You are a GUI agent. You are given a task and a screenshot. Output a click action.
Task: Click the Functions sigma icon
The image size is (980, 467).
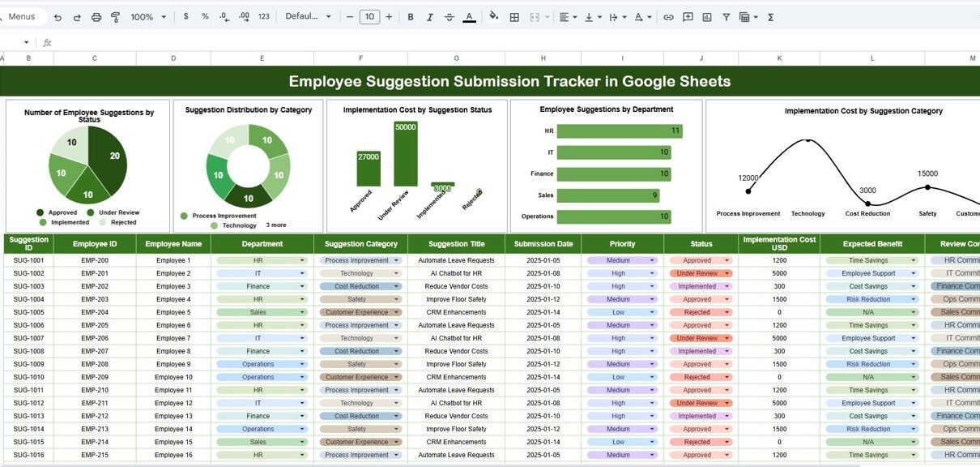[770, 17]
